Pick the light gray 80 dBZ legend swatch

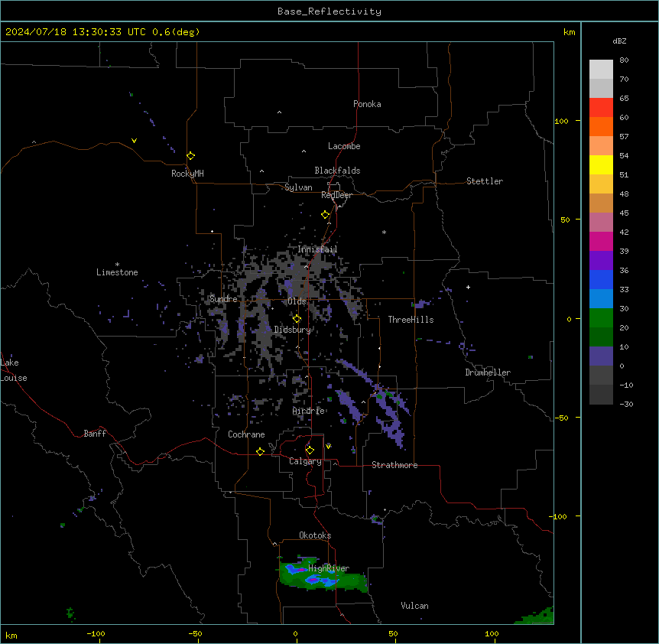click(x=601, y=70)
